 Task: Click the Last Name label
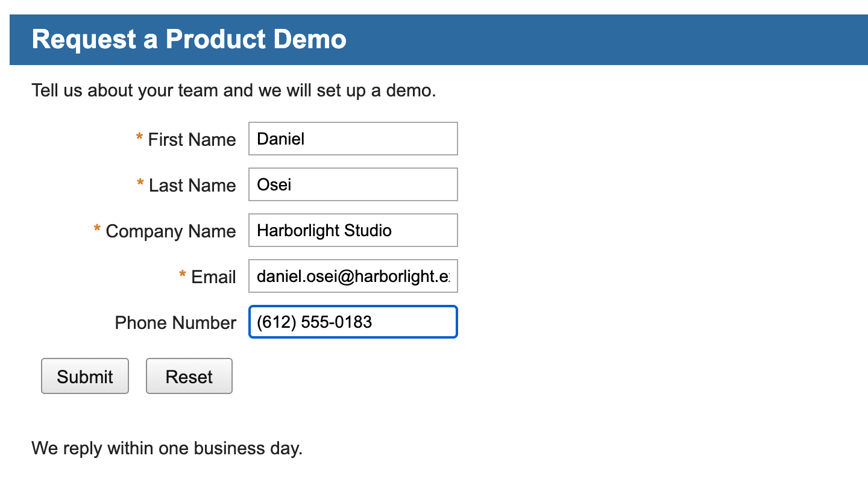click(x=192, y=186)
